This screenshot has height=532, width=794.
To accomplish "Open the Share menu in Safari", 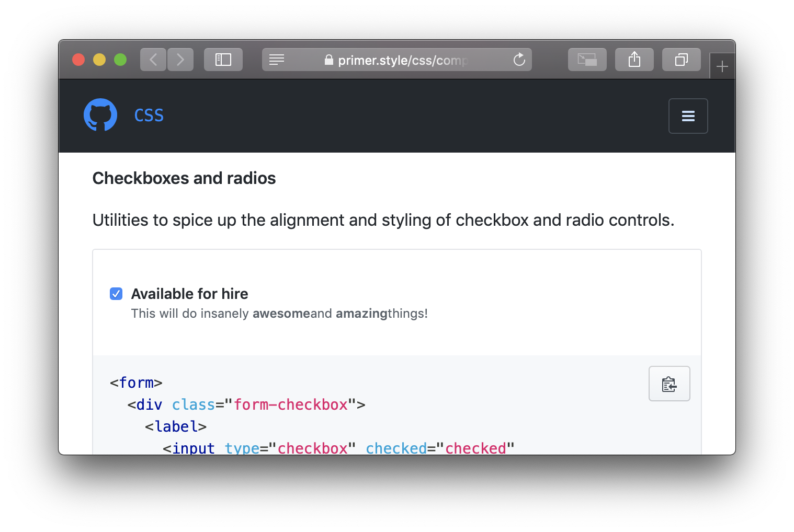I will pyautogui.click(x=634, y=59).
